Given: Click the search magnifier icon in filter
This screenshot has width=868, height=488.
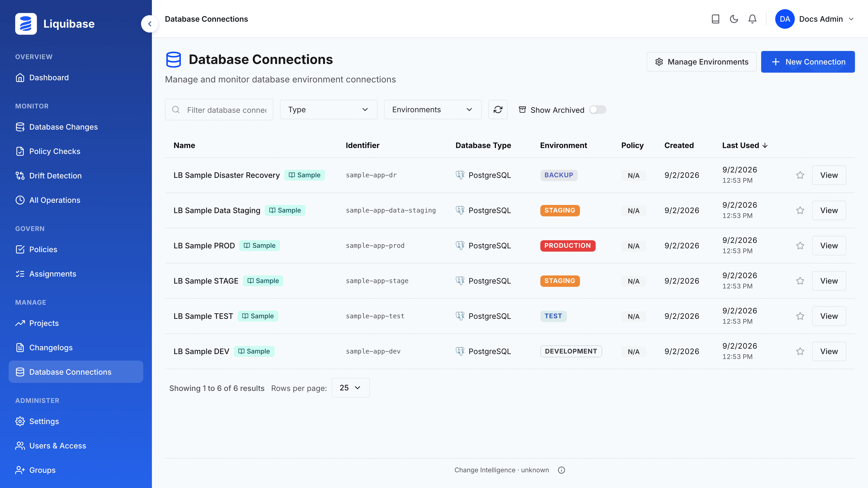Looking at the screenshot, I should click(x=176, y=110).
